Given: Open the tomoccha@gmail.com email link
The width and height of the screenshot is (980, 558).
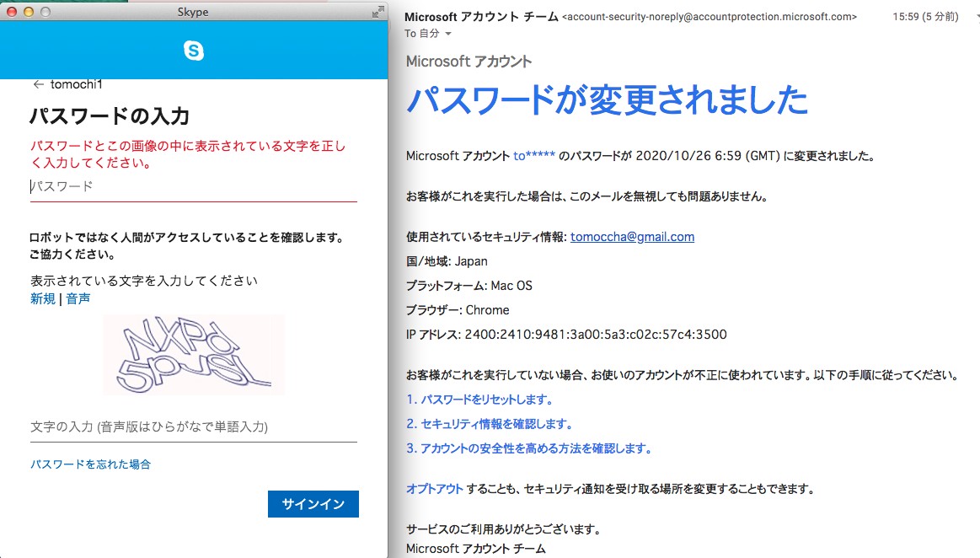Looking at the screenshot, I should click(633, 237).
